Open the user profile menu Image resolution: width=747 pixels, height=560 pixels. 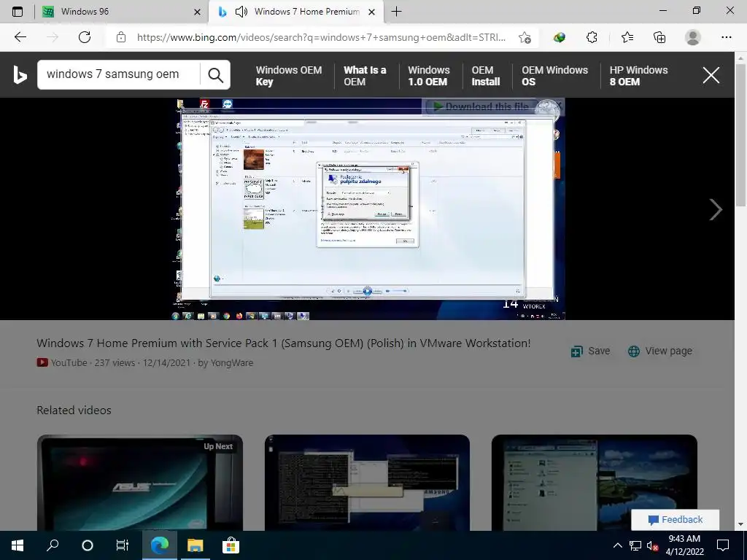693,37
